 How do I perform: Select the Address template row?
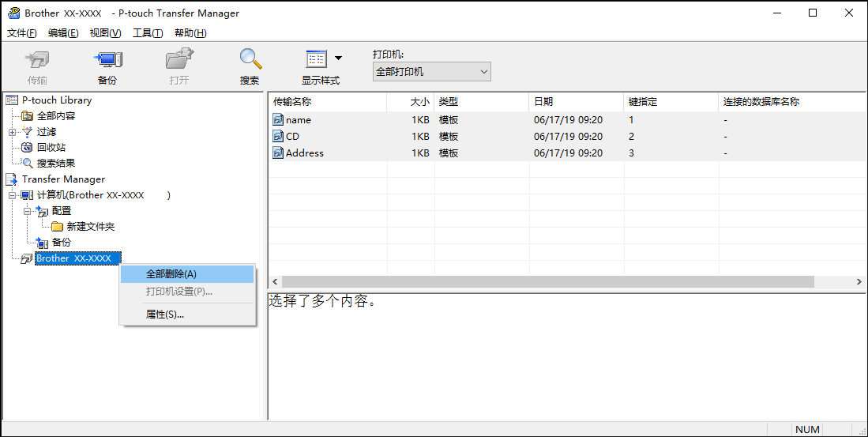click(567, 153)
